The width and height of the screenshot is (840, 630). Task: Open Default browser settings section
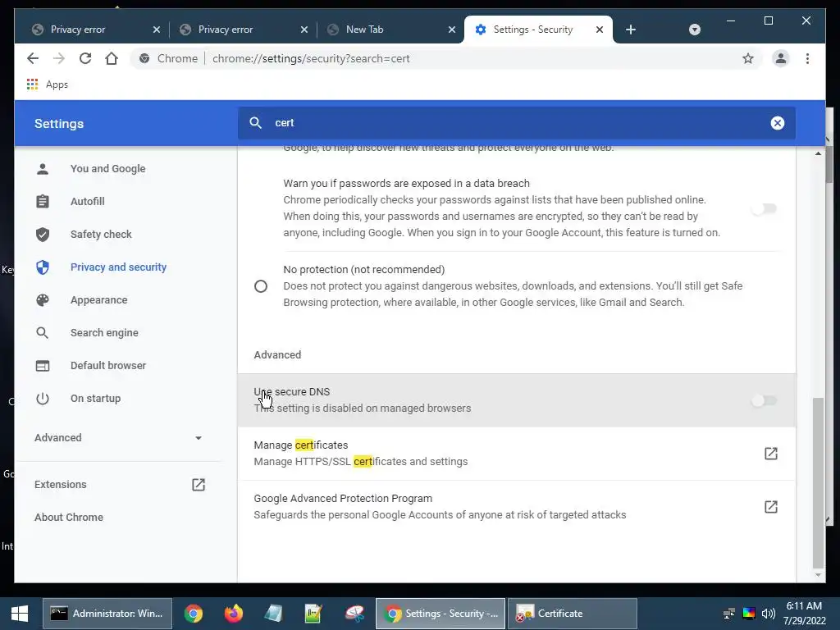(x=108, y=365)
